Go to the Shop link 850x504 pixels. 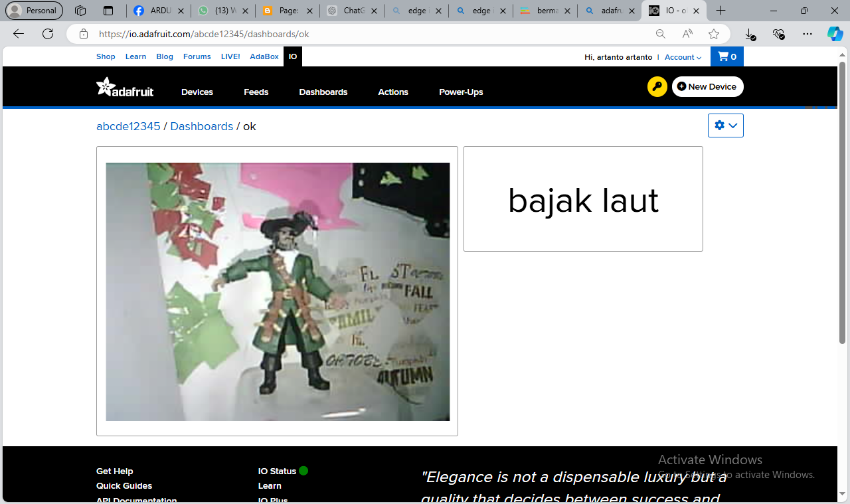click(x=106, y=56)
